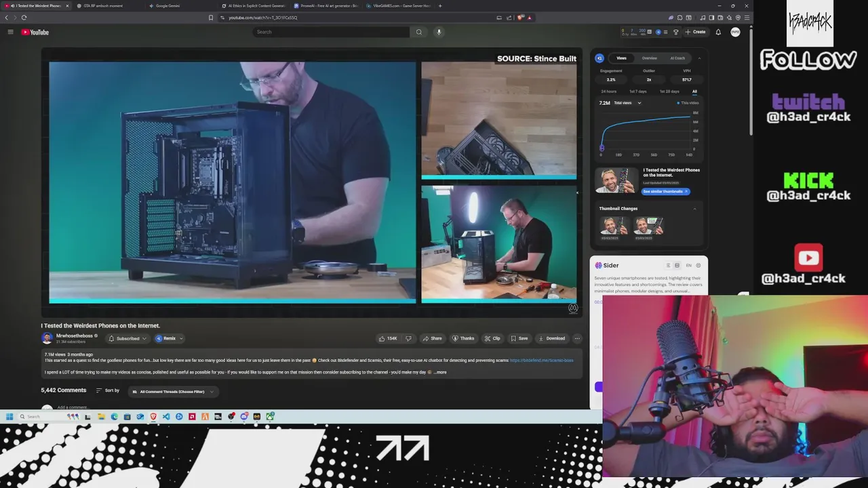868x488 pixels.
Task: Switch to the AI Ethics in Explicit Content tab
Action: pyautogui.click(x=256, y=5)
